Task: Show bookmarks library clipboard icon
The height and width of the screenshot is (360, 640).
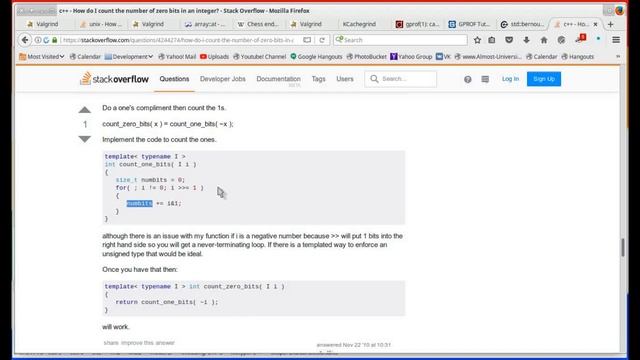Action: (x=492, y=40)
